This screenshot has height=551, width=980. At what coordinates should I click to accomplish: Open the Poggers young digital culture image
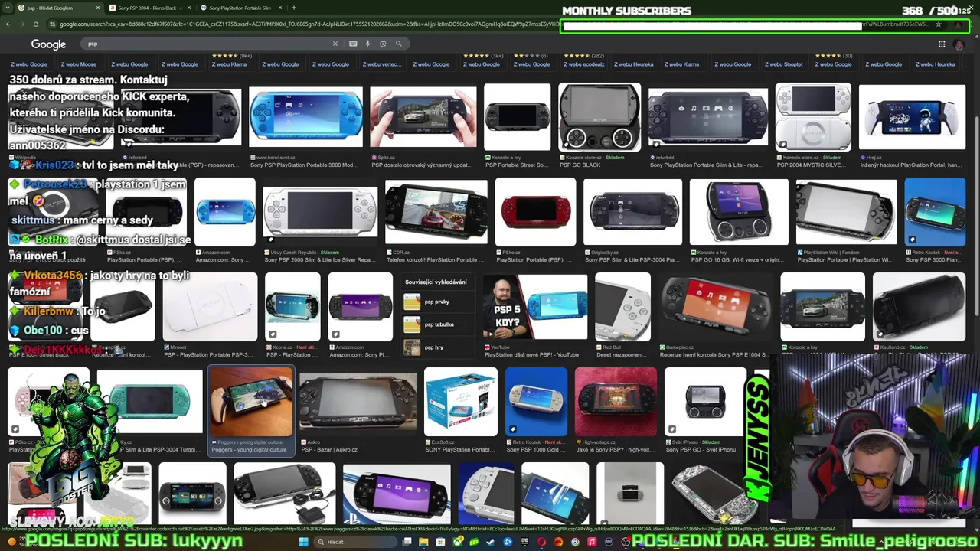(251, 403)
